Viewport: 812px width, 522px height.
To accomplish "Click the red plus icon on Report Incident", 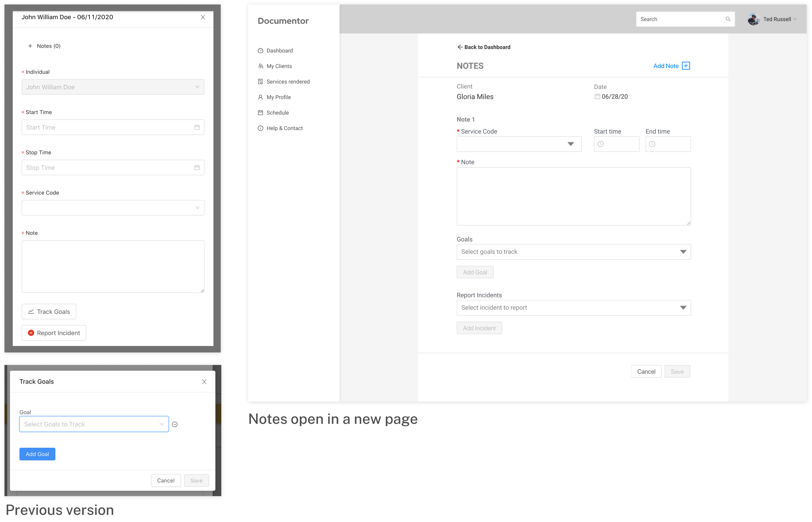I will (31, 333).
